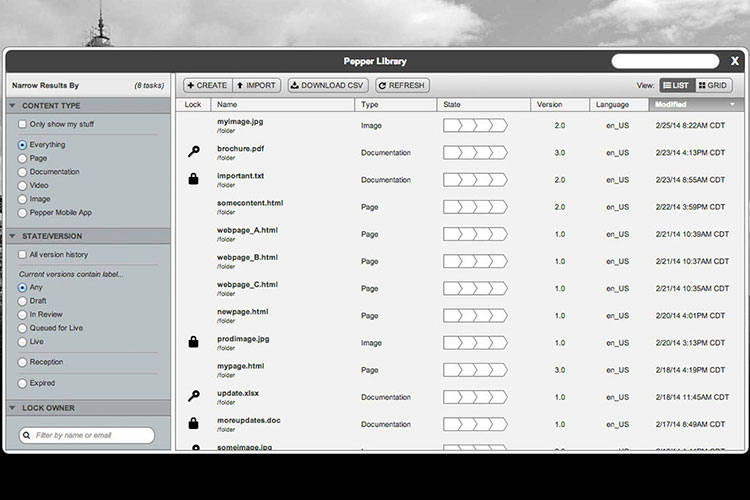This screenshot has height=500, width=750.
Task: Open moreupdates.doc file name
Action: click(x=249, y=421)
